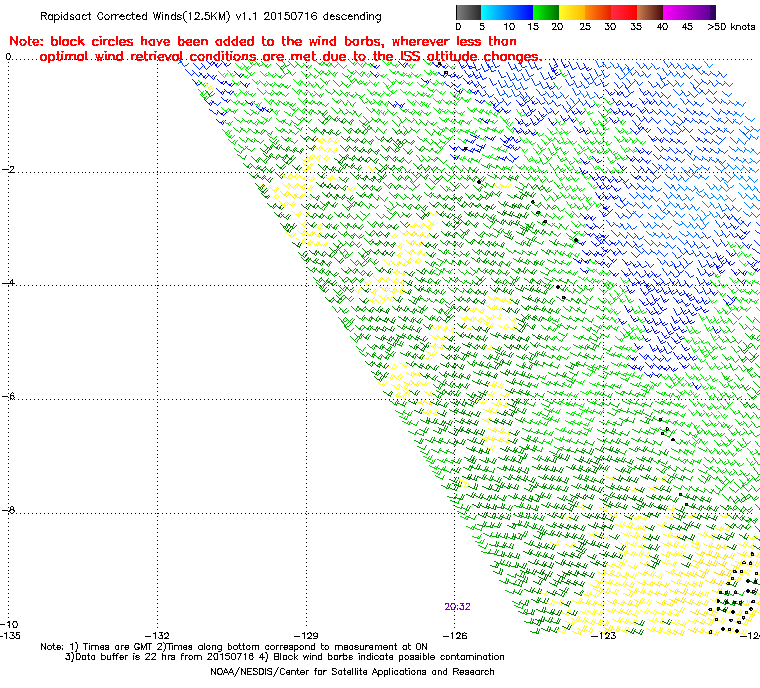Click the yellow 20-25 knots legend band
The image size is (760, 688).
[x=572, y=12]
